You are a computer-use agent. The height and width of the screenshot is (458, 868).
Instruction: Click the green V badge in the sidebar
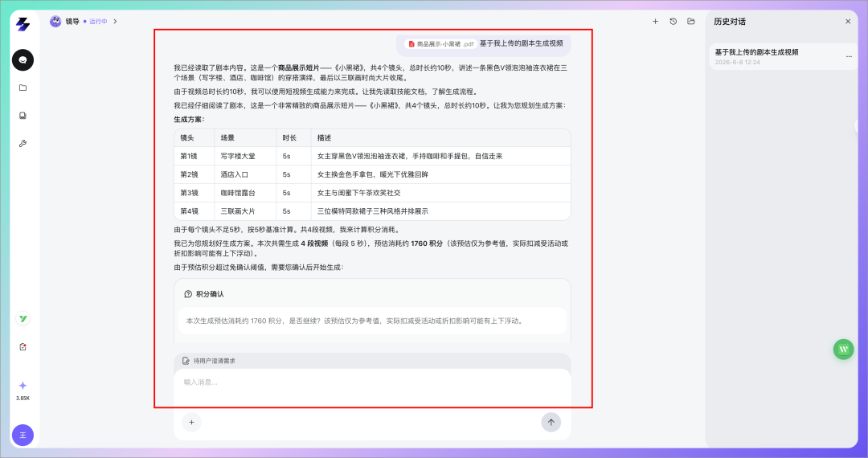coord(23,319)
